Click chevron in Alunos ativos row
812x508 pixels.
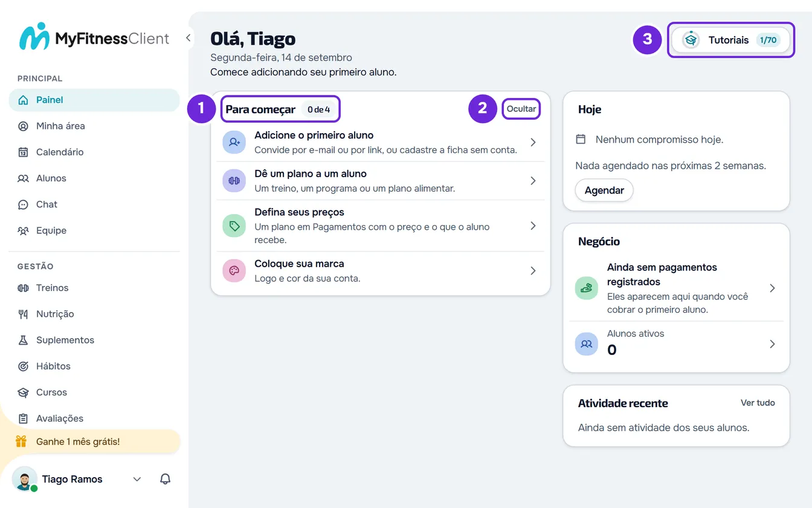click(772, 344)
